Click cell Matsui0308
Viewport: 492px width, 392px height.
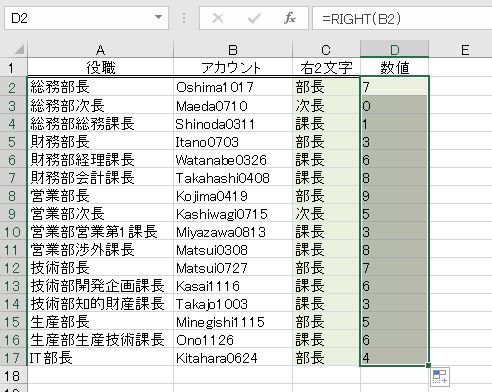[x=233, y=250]
